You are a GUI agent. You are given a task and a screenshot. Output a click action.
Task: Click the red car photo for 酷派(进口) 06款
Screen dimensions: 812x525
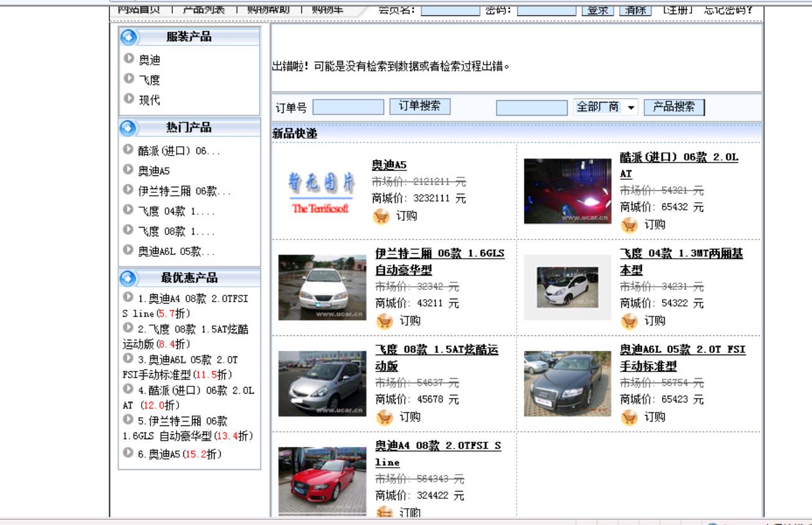coord(568,192)
